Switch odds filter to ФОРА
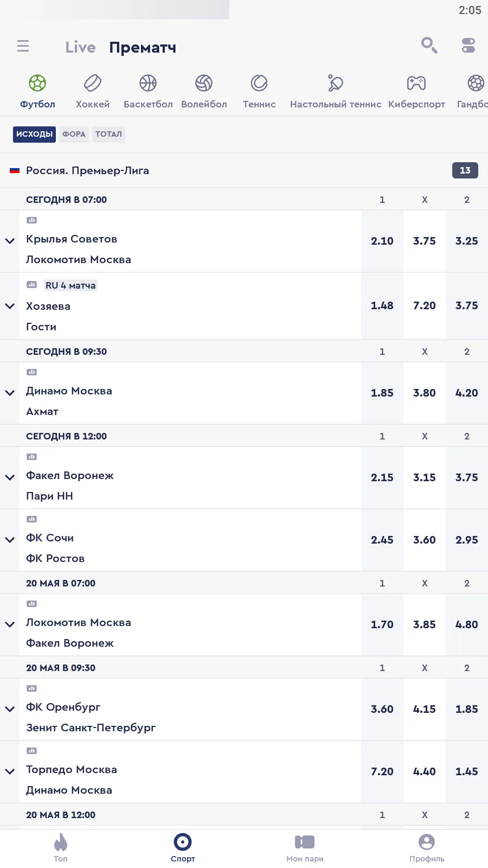This screenshot has width=488, height=868. click(74, 134)
